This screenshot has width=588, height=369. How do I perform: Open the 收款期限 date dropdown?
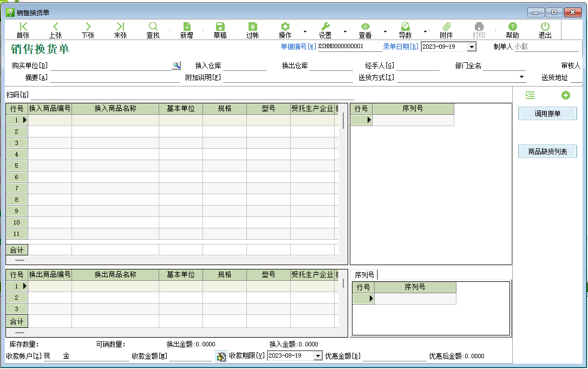click(318, 356)
